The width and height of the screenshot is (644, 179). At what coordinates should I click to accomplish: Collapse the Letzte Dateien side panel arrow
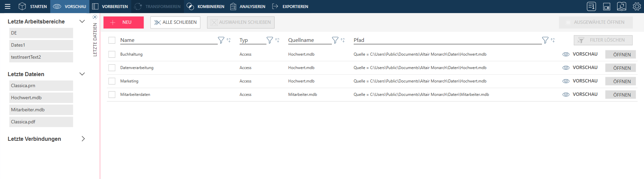95,17
